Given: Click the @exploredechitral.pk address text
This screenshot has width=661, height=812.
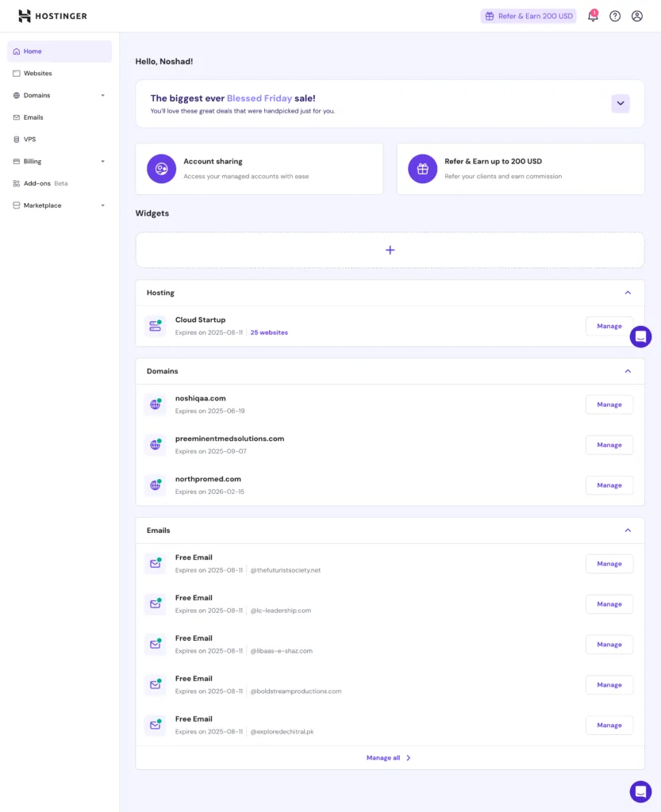Looking at the screenshot, I should click(x=282, y=732).
